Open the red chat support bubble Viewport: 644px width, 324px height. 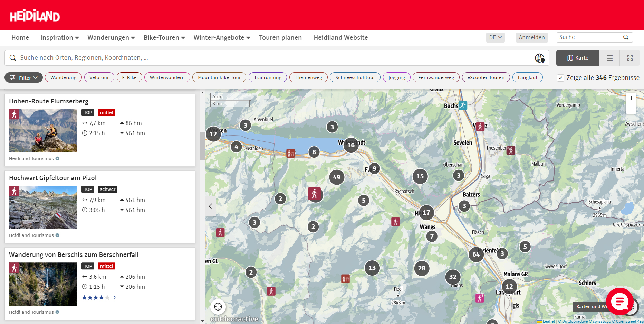(x=619, y=302)
